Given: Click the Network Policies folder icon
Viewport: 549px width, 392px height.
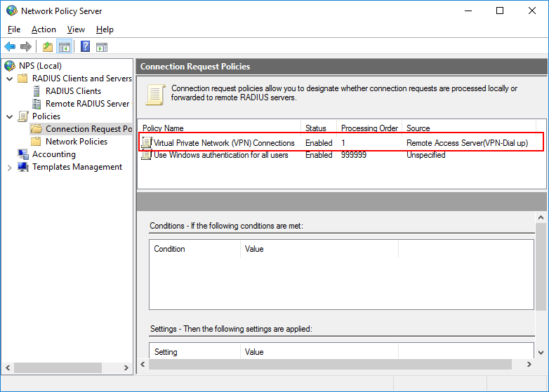Looking at the screenshot, I should (x=36, y=141).
